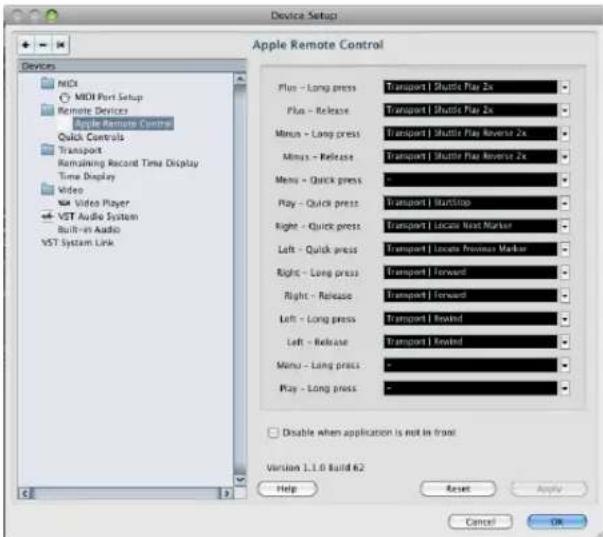This screenshot has width=603, height=537.
Task: Select MIDI Port Setup text in tree
Action: tap(108, 97)
